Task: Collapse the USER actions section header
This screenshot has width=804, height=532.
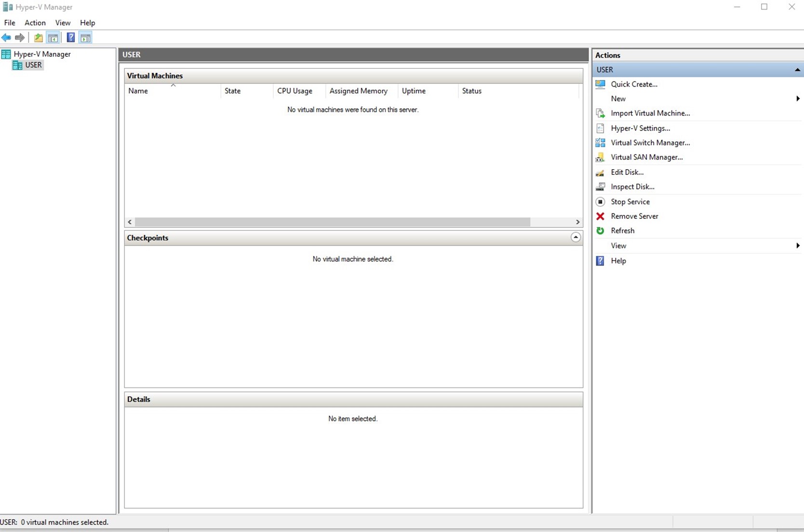Action: click(x=797, y=70)
